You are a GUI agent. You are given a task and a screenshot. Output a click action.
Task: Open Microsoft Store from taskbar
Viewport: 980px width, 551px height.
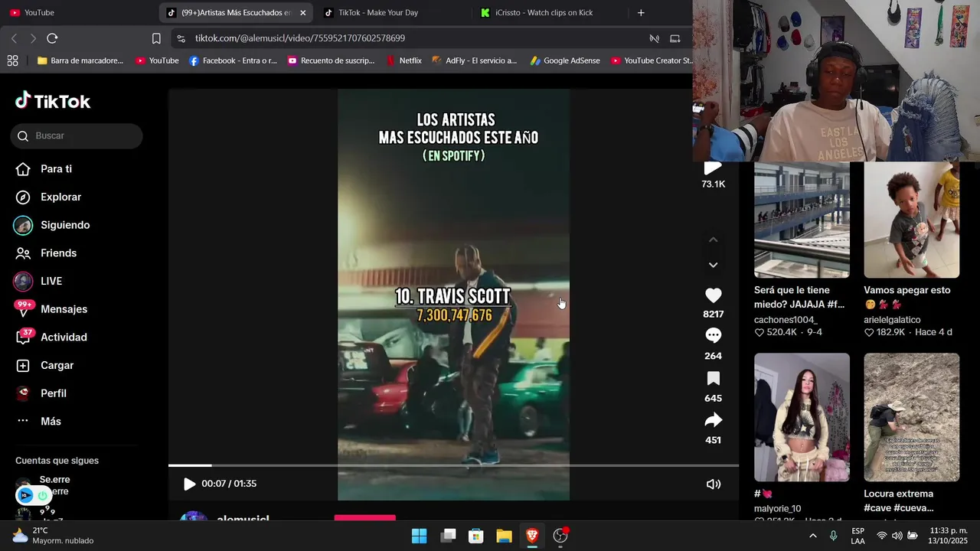pyautogui.click(x=475, y=536)
